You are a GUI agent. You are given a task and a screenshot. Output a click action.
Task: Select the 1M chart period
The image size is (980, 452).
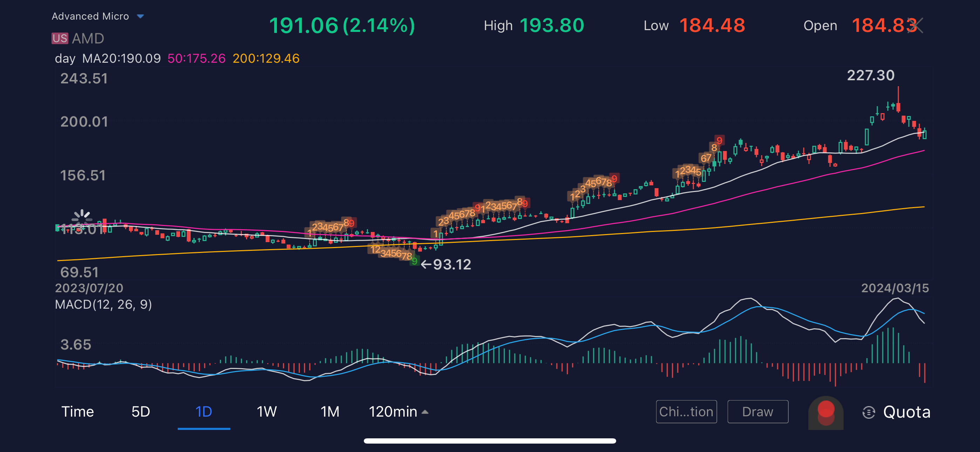(x=329, y=412)
